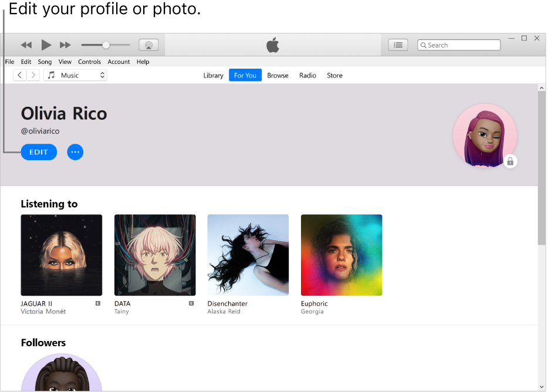Screen dimensions: 548x392
Task: Switch to the Library tab
Action: 213,75
